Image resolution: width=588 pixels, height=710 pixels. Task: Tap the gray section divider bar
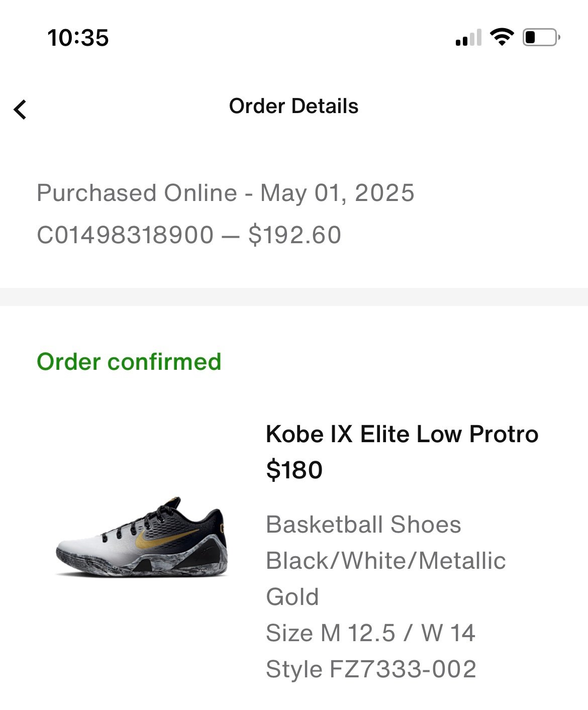[x=294, y=297]
